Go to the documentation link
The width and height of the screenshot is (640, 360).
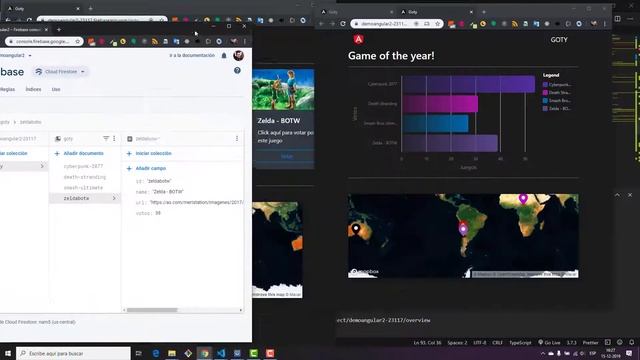(192, 55)
